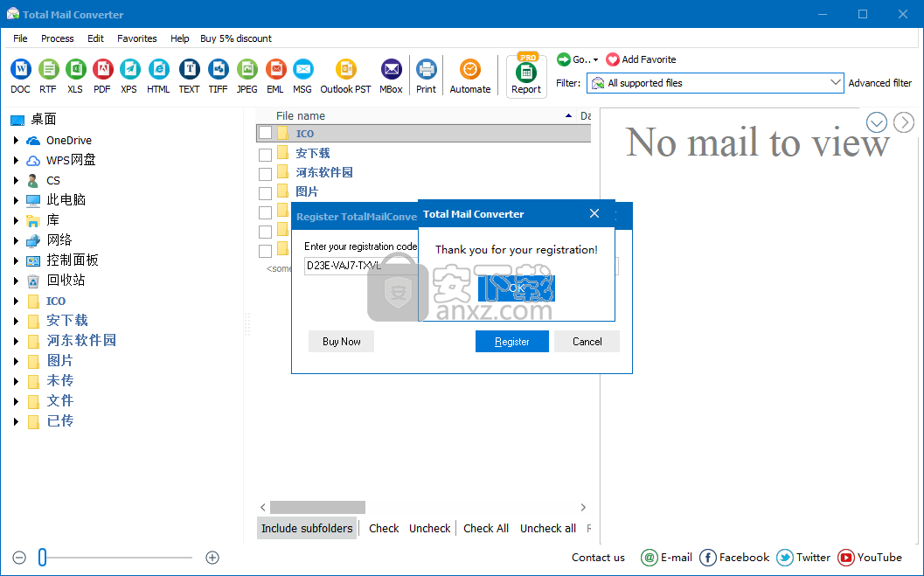Open the Help menu
The width and height of the screenshot is (924, 576).
click(180, 38)
